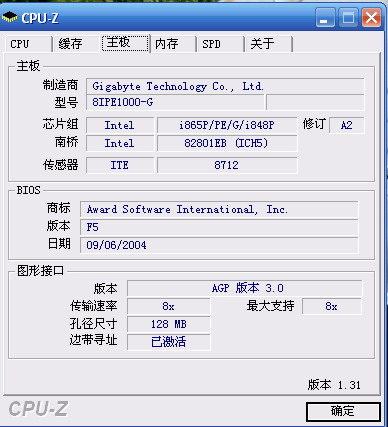Click the 型号 label
The height and width of the screenshot is (427, 388).
[66, 103]
